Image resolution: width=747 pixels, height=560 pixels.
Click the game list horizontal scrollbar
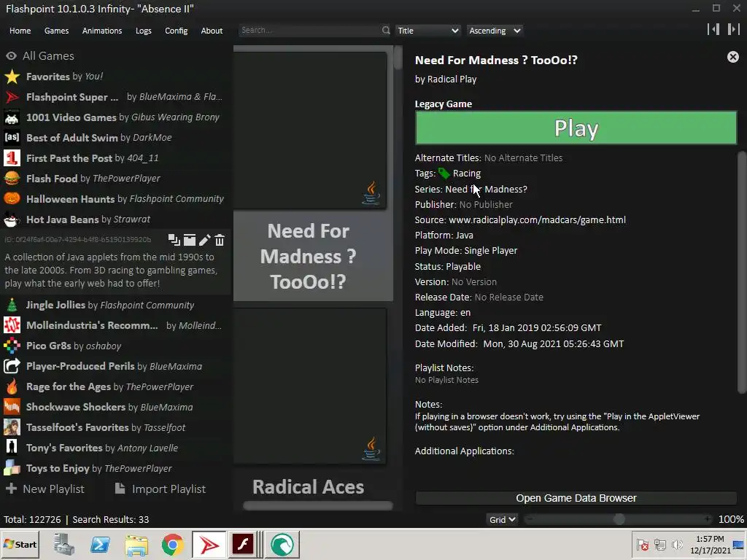[318, 506]
